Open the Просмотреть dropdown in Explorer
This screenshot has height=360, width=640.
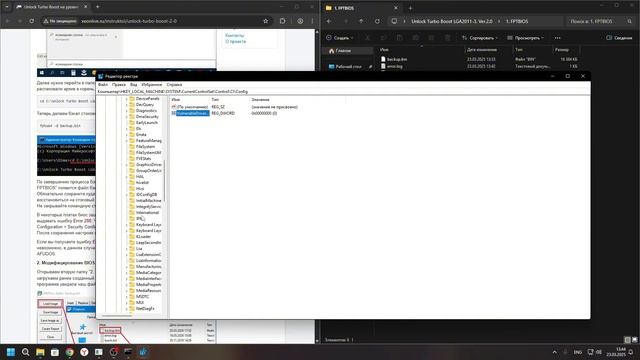coord(526,38)
